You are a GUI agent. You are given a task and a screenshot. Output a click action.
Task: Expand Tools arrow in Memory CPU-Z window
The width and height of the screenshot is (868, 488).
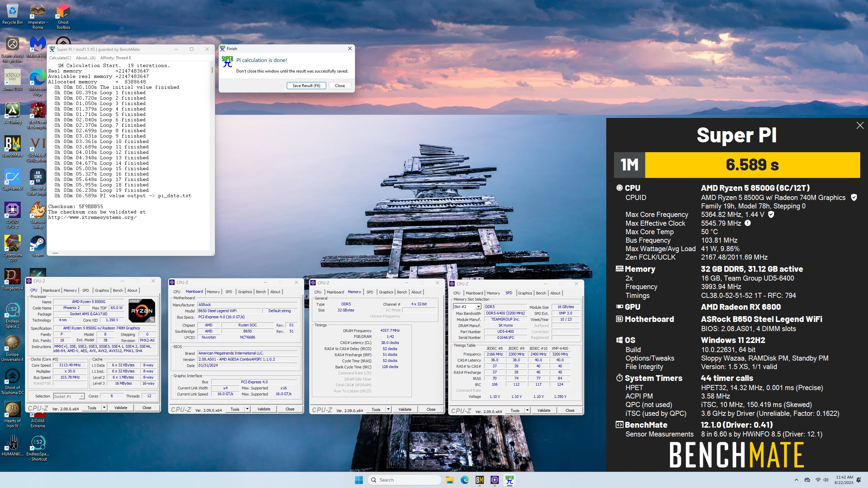(x=388, y=409)
